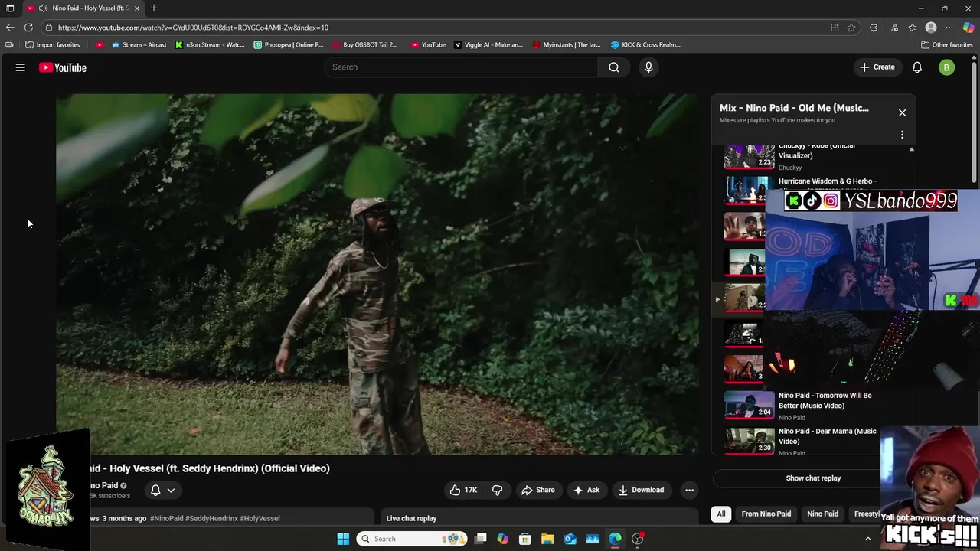
Task: Open the video more actions ellipsis
Action: (689, 490)
